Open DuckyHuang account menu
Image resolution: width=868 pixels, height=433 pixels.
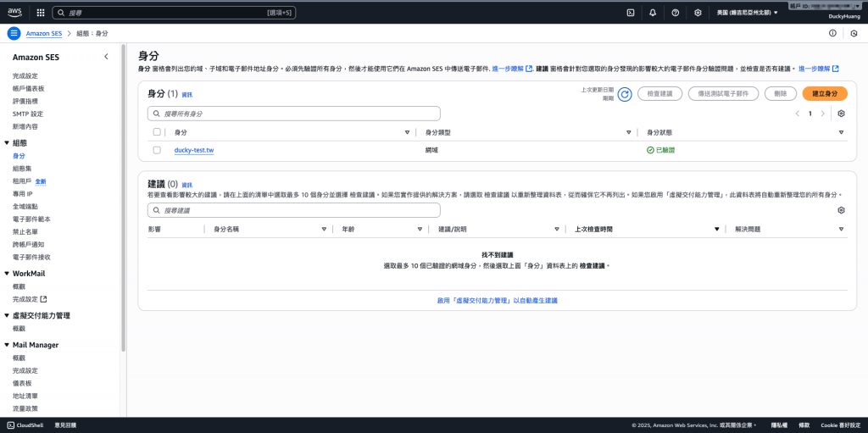coord(845,16)
